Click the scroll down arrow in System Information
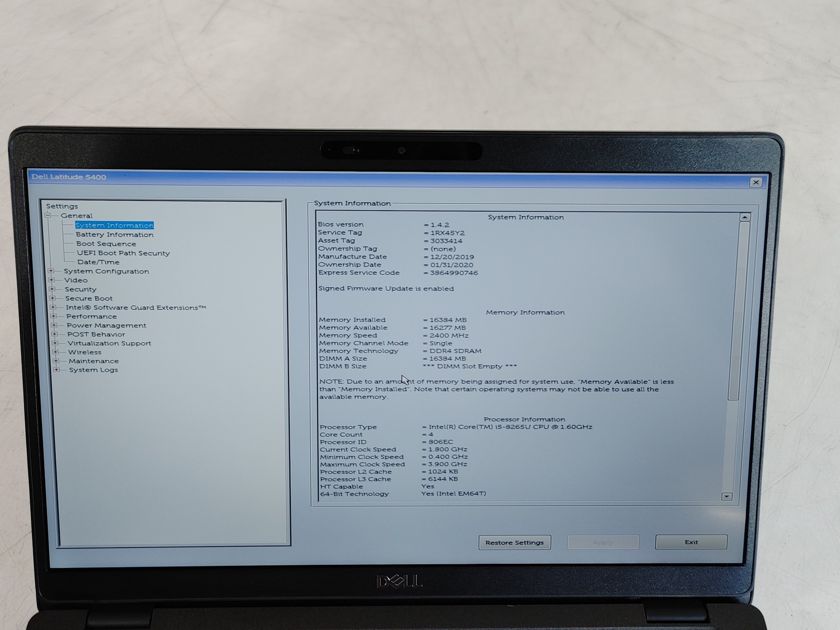Screen dimensions: 840x630 727,496
